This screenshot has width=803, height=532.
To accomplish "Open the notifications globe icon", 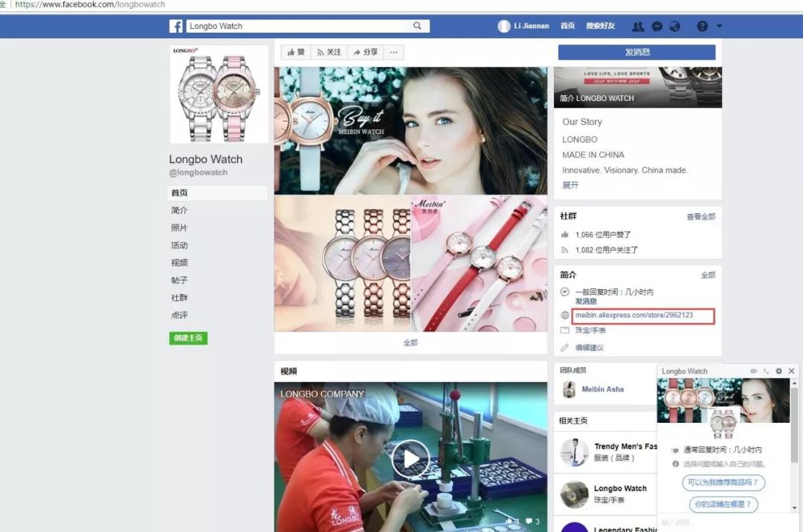I will [674, 26].
